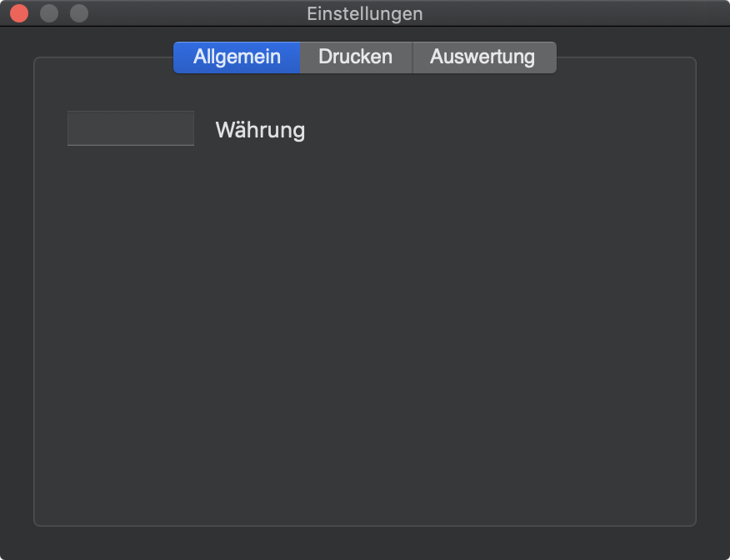This screenshot has height=560, width=730.
Task: Click the Einstellungen title bar text
Action: pyautogui.click(x=364, y=13)
